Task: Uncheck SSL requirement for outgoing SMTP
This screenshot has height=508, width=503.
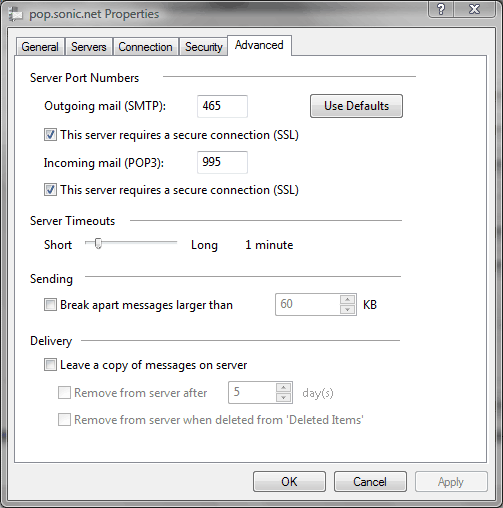Action: click(x=50, y=135)
